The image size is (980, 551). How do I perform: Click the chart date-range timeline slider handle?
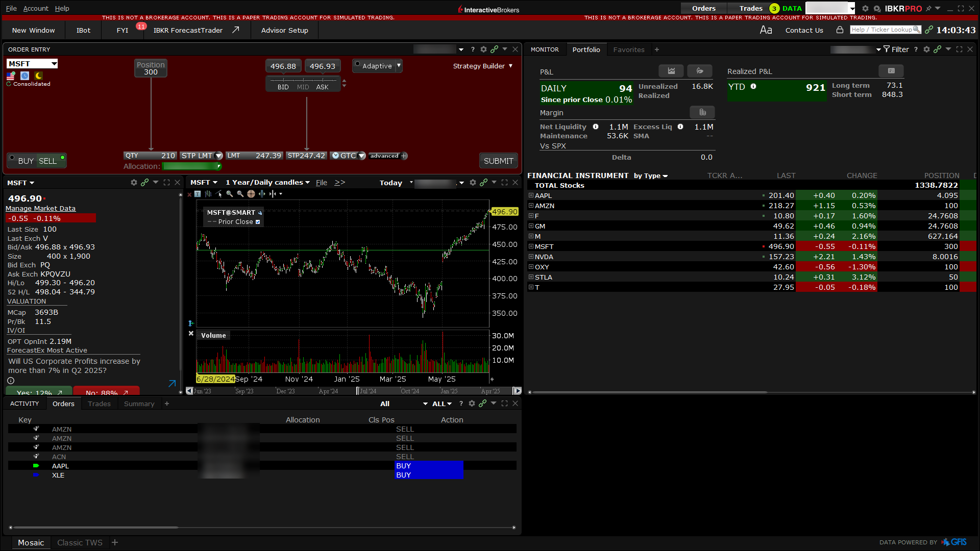(x=357, y=391)
